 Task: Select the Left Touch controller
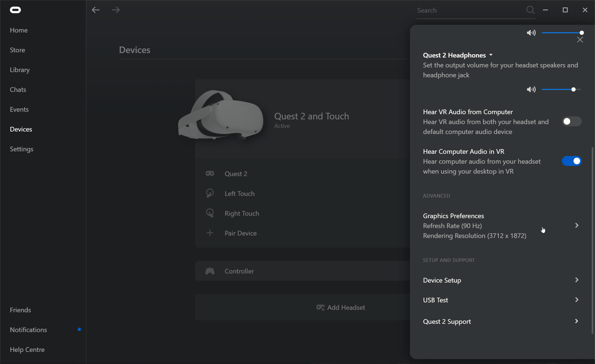tap(239, 193)
